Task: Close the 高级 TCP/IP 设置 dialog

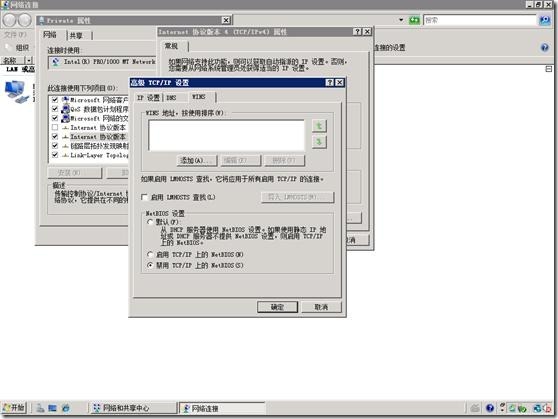Action: [340, 83]
